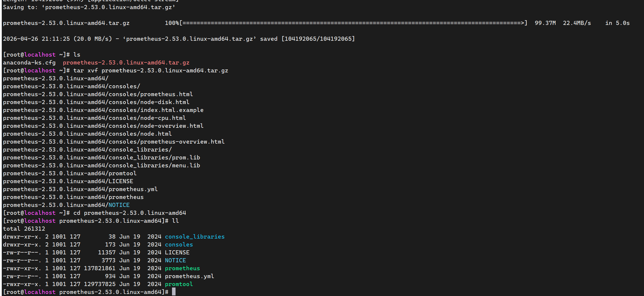Click the extracted consoles/prometheus.html path

coord(98,94)
